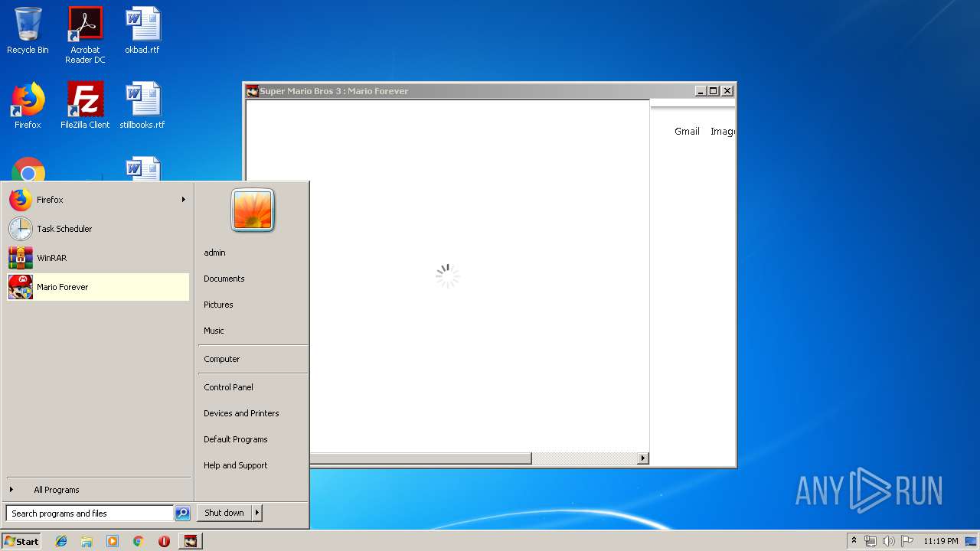Click the search magnifier button
980x551 pixels.
pyautogui.click(x=182, y=514)
